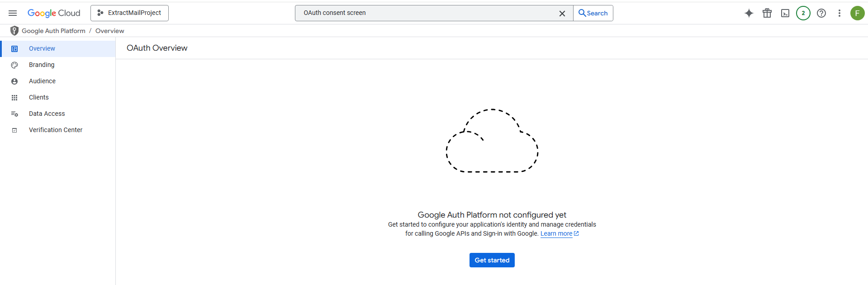Click the Audience person icon

point(14,81)
